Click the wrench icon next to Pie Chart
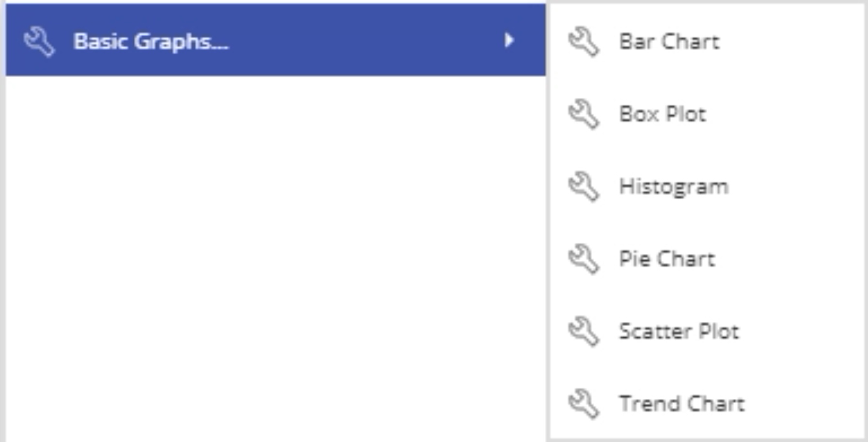The width and height of the screenshot is (868, 442). (x=584, y=259)
